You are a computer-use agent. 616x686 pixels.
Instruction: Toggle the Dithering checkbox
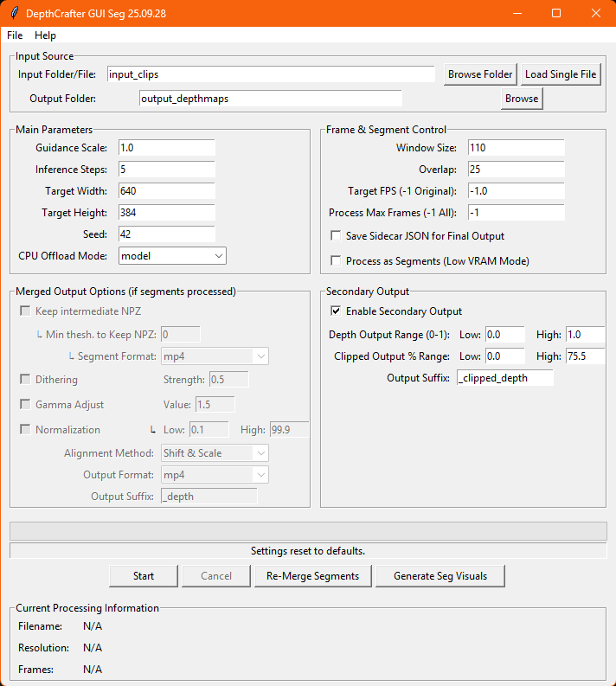click(x=25, y=379)
